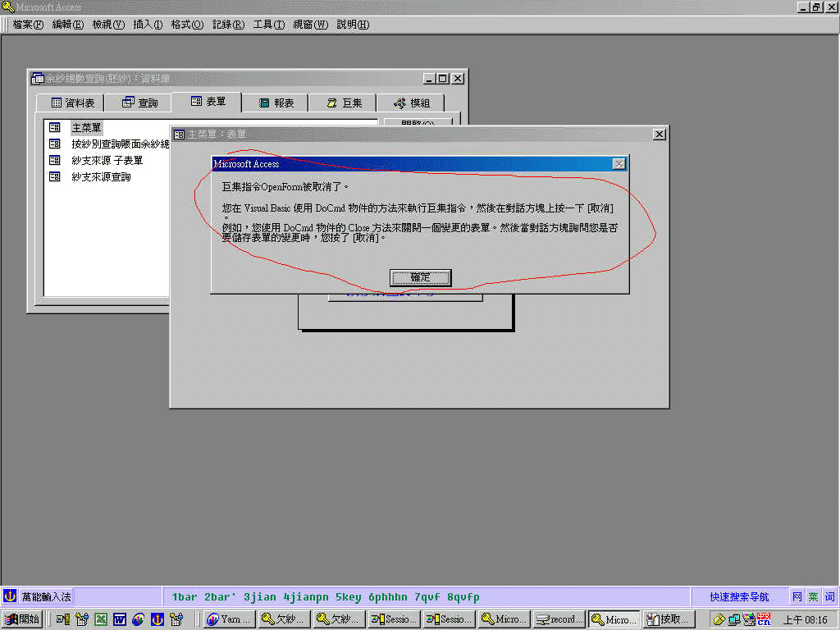The height and width of the screenshot is (630, 840).
Task: Click the first quick launch icon beside 開始
Action: 62,620
